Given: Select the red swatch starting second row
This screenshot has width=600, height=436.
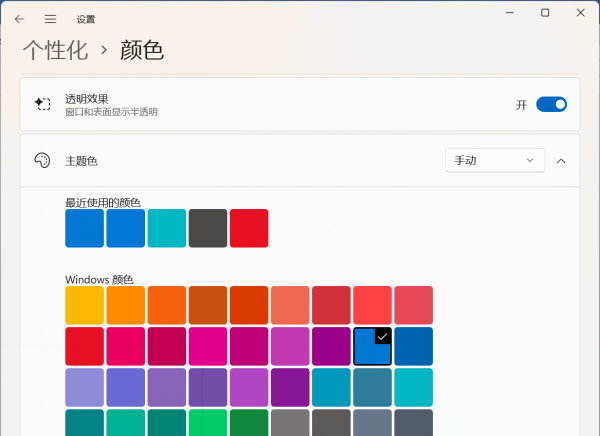Looking at the screenshot, I should [85, 346].
